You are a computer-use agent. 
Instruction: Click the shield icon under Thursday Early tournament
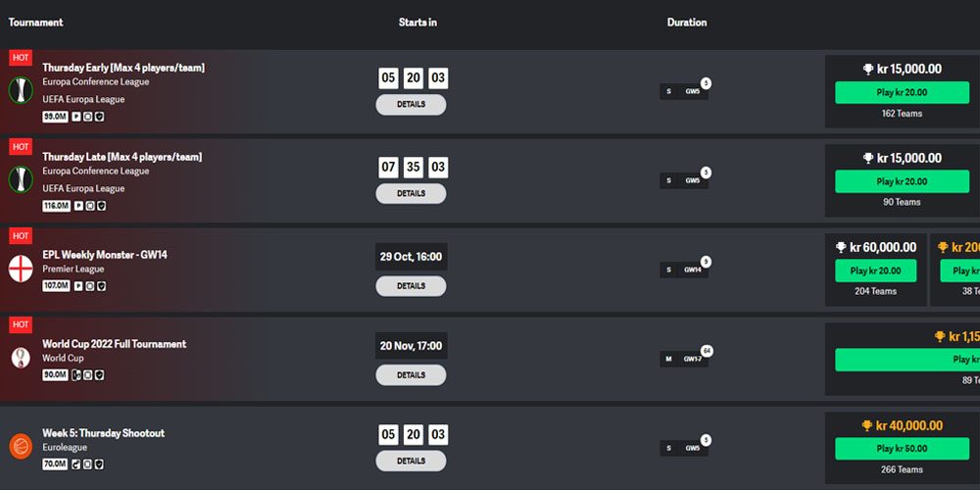[x=100, y=117]
